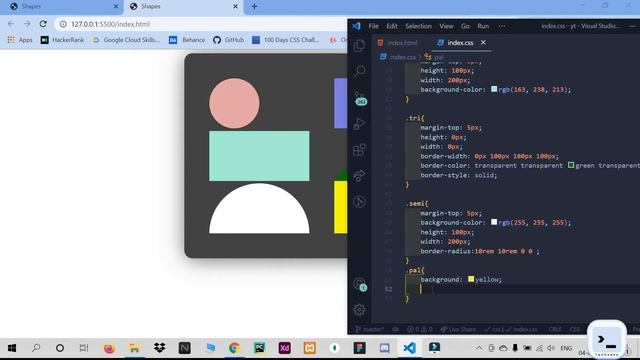Switch to the first Shapes browser tab

pos(61,7)
